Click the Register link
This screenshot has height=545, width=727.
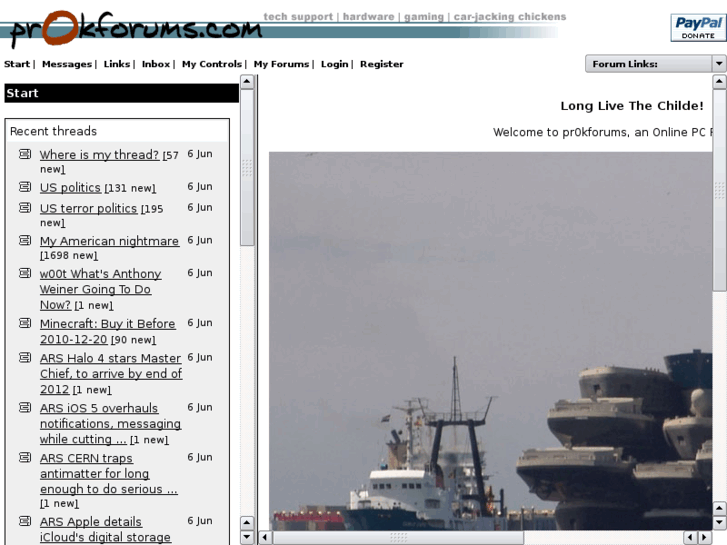382,64
